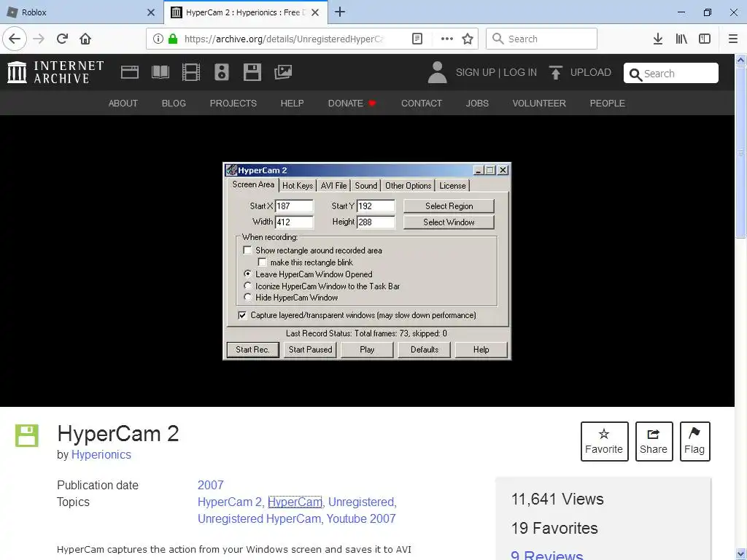This screenshot has height=560, width=747.
Task: Click the archive.org URL address bar
Action: point(284,39)
